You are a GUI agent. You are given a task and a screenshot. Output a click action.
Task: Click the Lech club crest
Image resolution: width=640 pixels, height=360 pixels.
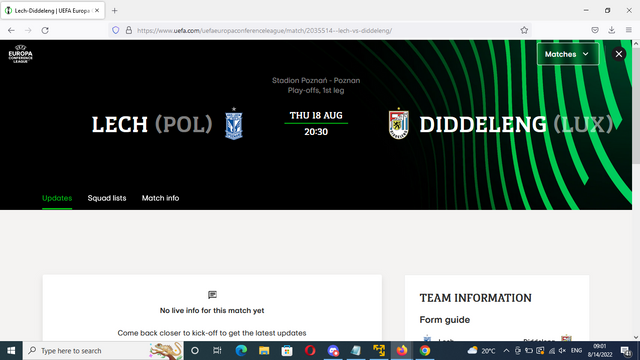point(234,124)
